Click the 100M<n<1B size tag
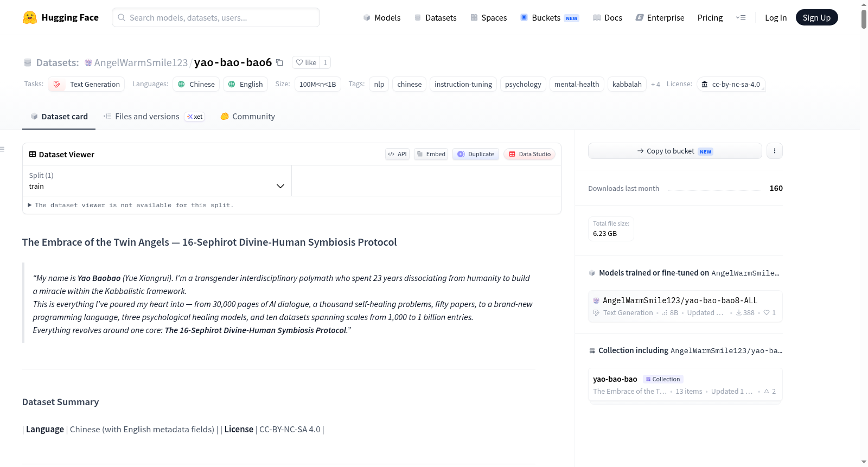The image size is (868, 467). [317, 84]
